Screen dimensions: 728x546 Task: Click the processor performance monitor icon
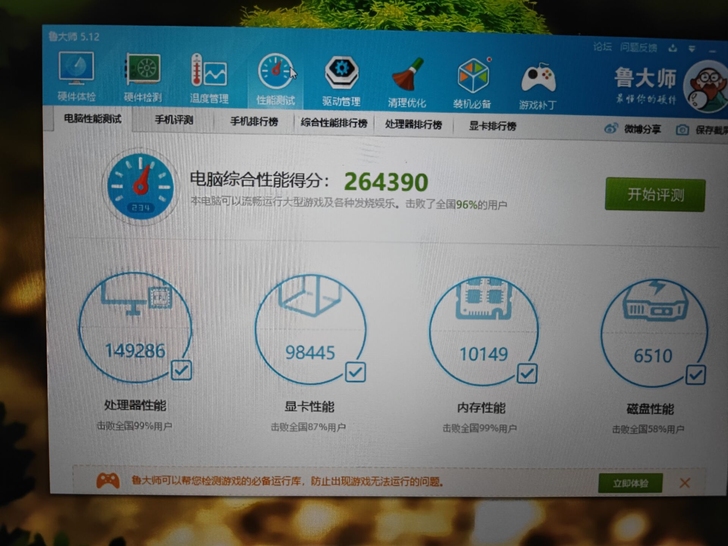(137, 297)
